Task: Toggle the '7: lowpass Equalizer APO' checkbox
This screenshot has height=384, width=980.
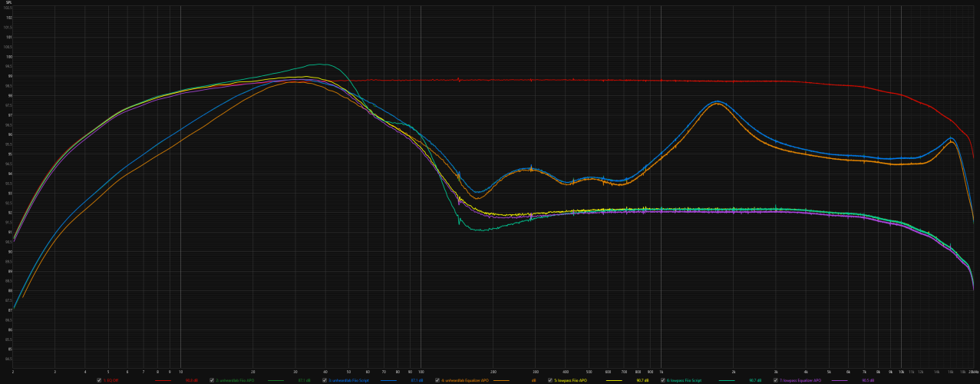Action: 776,380
